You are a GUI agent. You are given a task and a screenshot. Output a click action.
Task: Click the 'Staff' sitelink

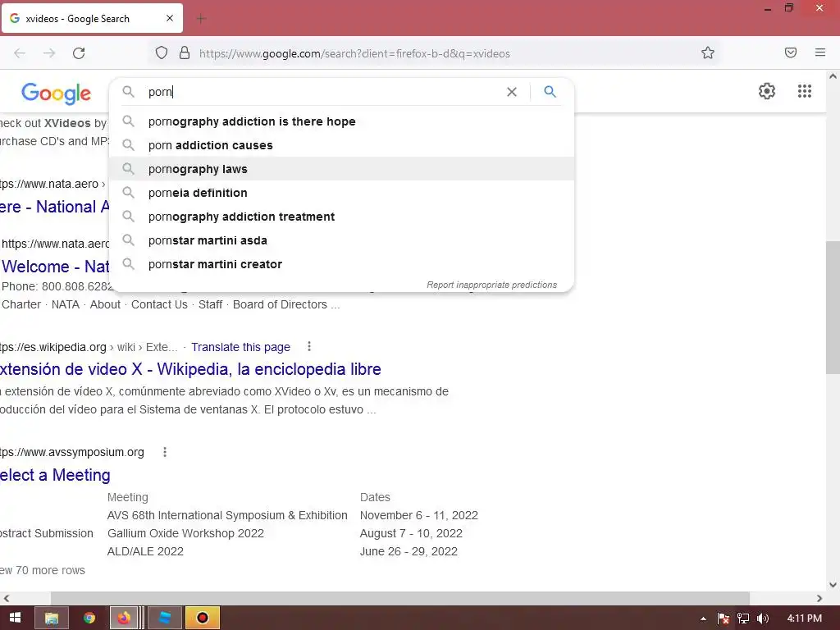(x=210, y=304)
